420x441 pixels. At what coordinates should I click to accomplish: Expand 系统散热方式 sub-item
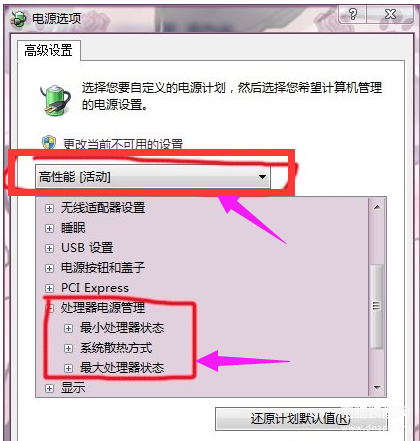click(x=68, y=349)
